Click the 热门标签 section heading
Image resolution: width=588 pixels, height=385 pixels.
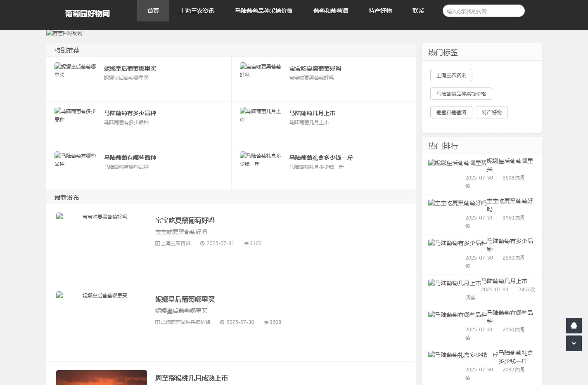click(x=443, y=52)
